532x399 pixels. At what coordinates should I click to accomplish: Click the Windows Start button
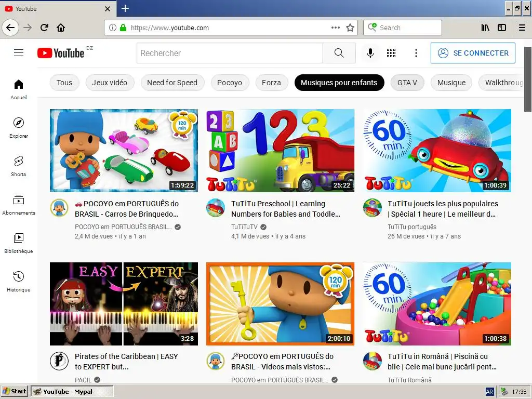tap(14, 391)
